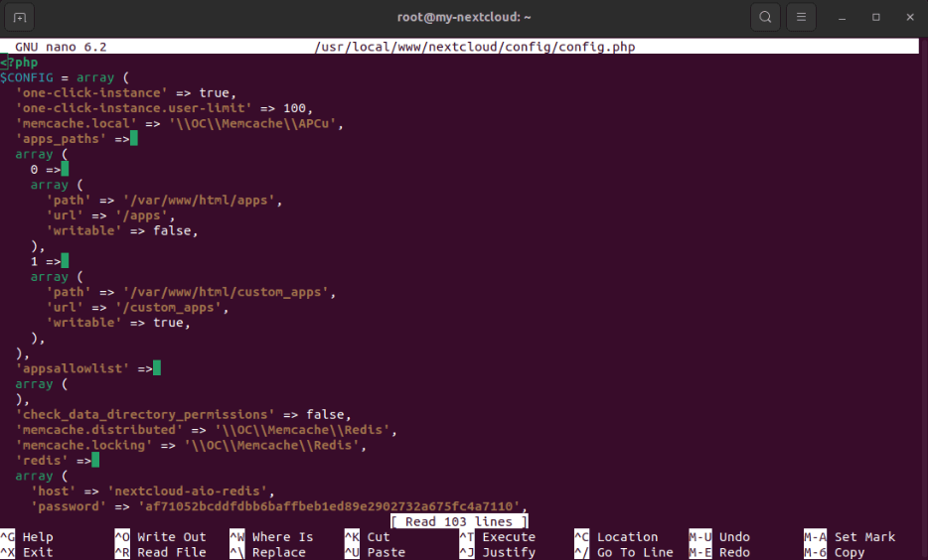
Task: Click the 'redis' => key
Action: point(54,462)
